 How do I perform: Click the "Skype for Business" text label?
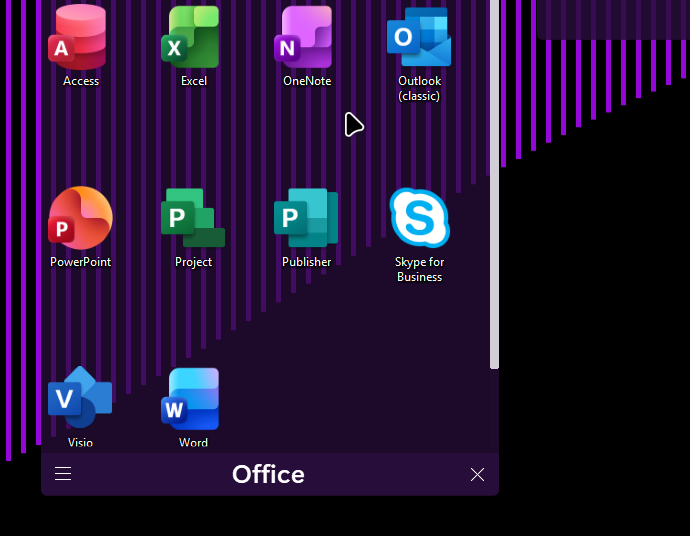coord(419,269)
